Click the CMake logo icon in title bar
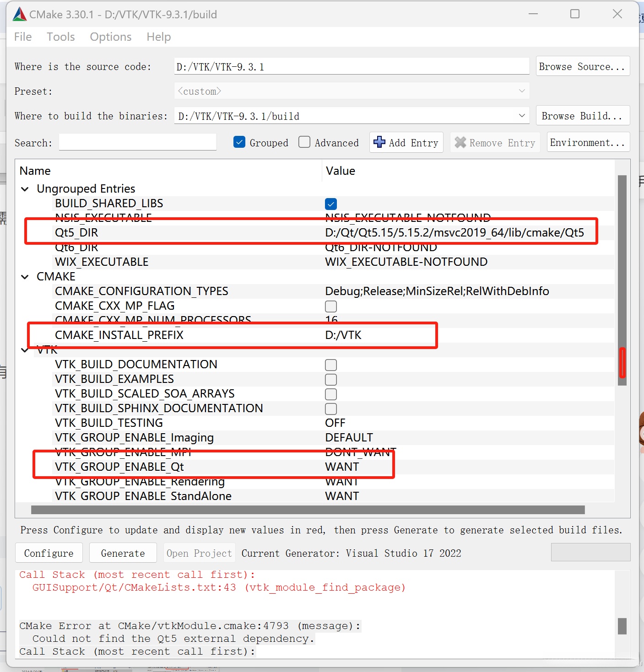 pos(20,14)
